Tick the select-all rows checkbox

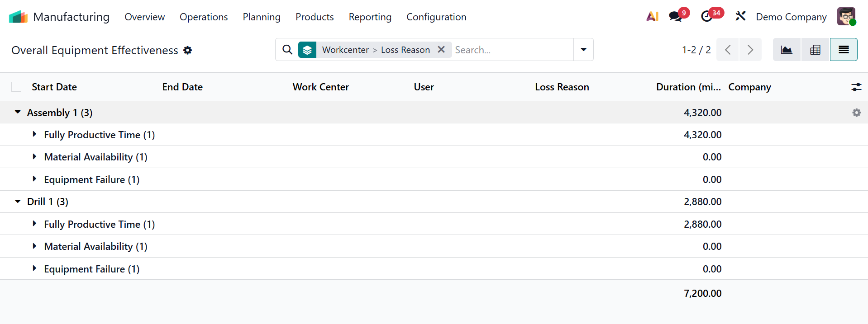point(16,87)
